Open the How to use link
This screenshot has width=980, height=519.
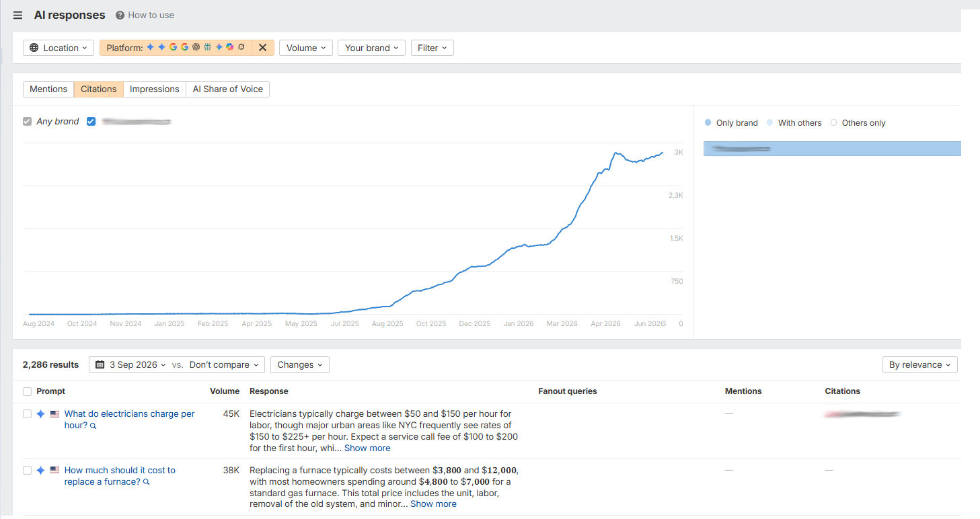point(151,15)
